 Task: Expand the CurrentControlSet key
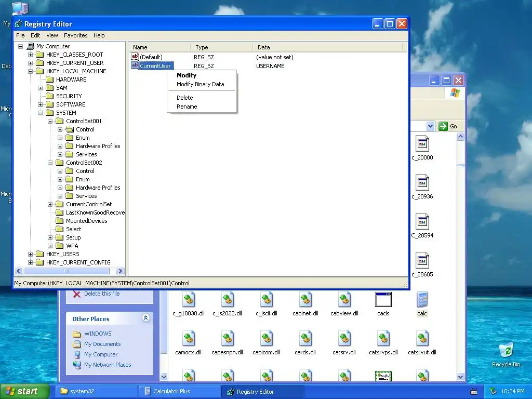coord(50,204)
